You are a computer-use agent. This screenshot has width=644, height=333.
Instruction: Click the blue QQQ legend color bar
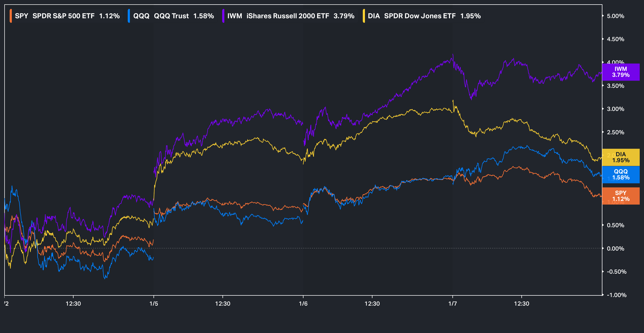[x=129, y=16]
